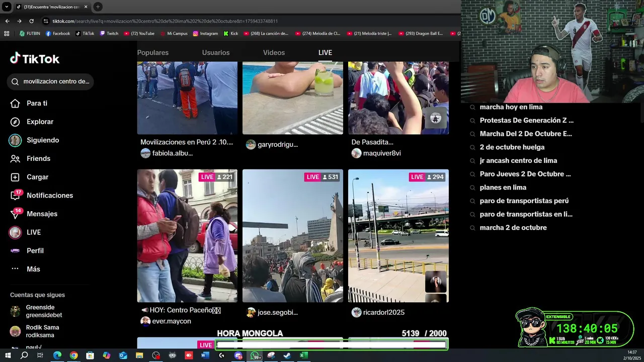Search suggestion 'paro de transportistas en li...'
This screenshot has width=644, height=362.
pyautogui.click(x=526, y=214)
